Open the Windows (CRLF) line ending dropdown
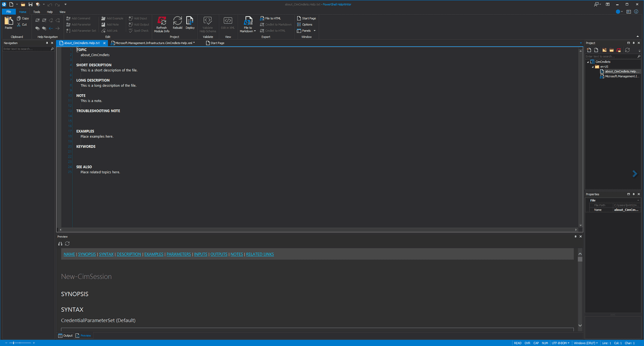The height and width of the screenshot is (346, 644). point(586,343)
